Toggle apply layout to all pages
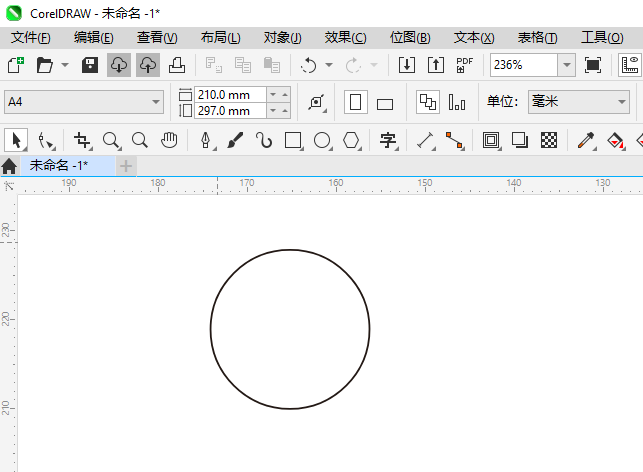The height and width of the screenshot is (472, 643). pyautogui.click(x=428, y=102)
